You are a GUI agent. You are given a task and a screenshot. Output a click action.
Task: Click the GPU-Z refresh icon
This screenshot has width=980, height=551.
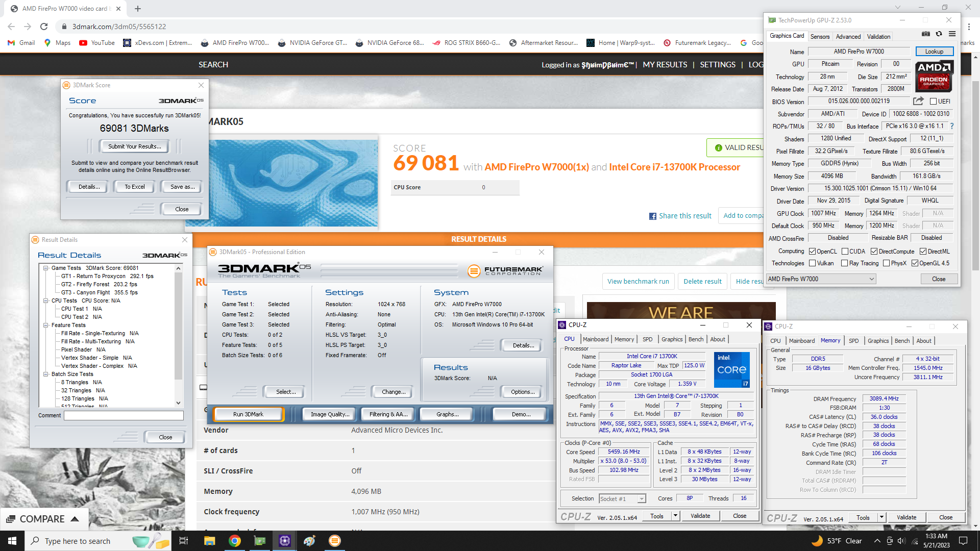click(x=939, y=34)
